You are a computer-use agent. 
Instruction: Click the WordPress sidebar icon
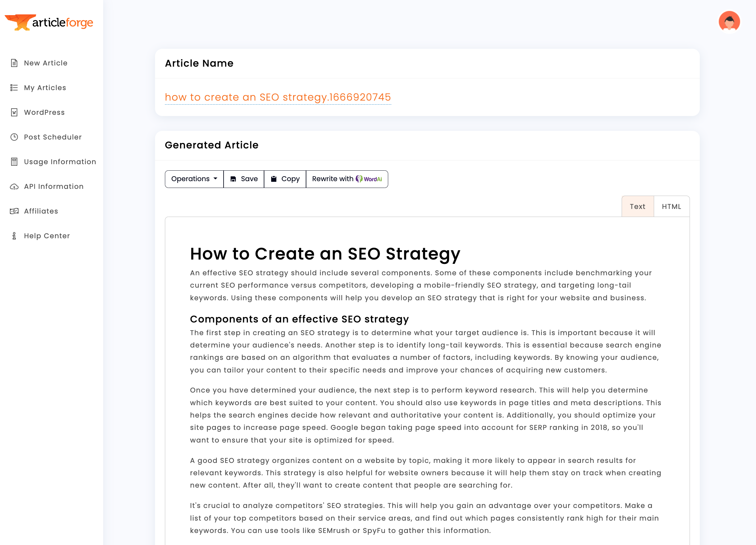point(14,112)
